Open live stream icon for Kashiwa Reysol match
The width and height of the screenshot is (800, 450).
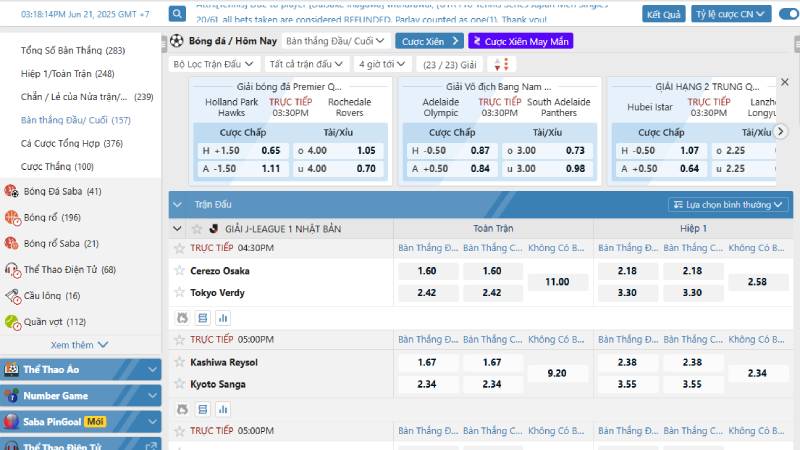(182, 409)
